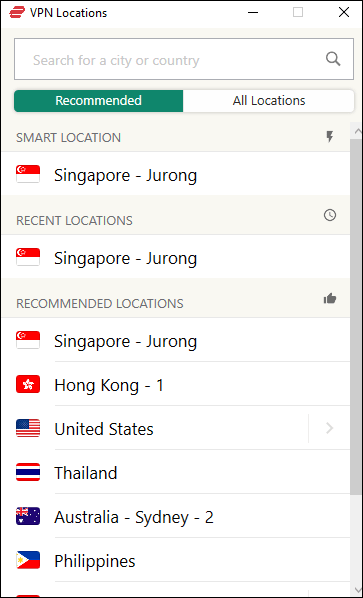Click the search magnifier icon

tap(333, 59)
